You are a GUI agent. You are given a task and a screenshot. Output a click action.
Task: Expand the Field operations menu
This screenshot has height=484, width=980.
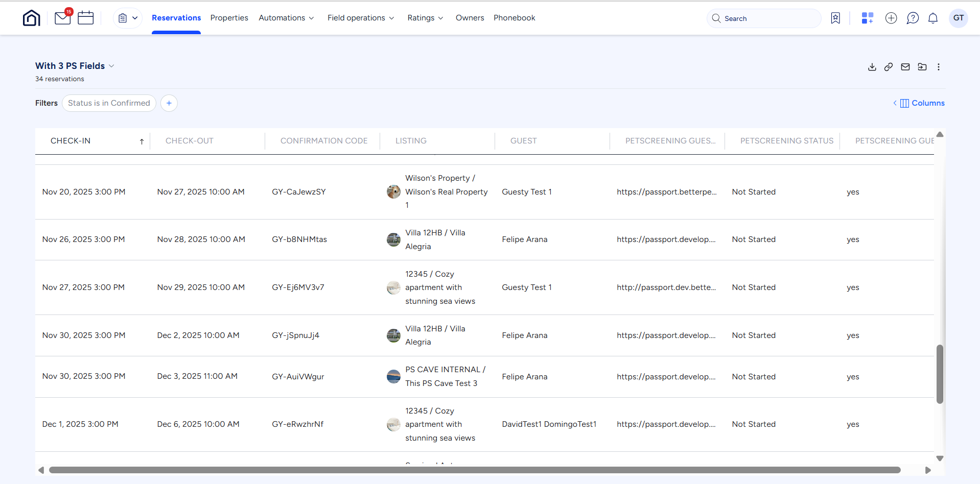click(361, 18)
